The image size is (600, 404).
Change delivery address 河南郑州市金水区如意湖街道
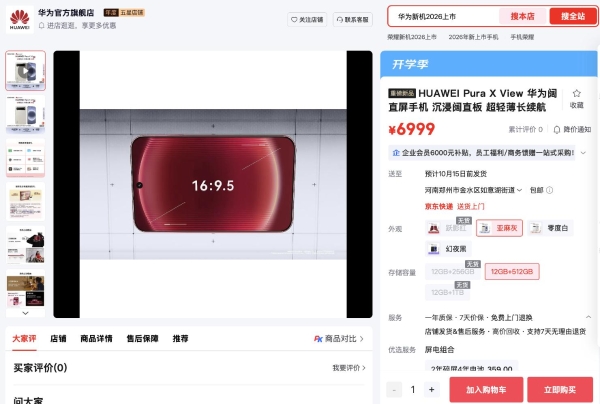click(473, 190)
